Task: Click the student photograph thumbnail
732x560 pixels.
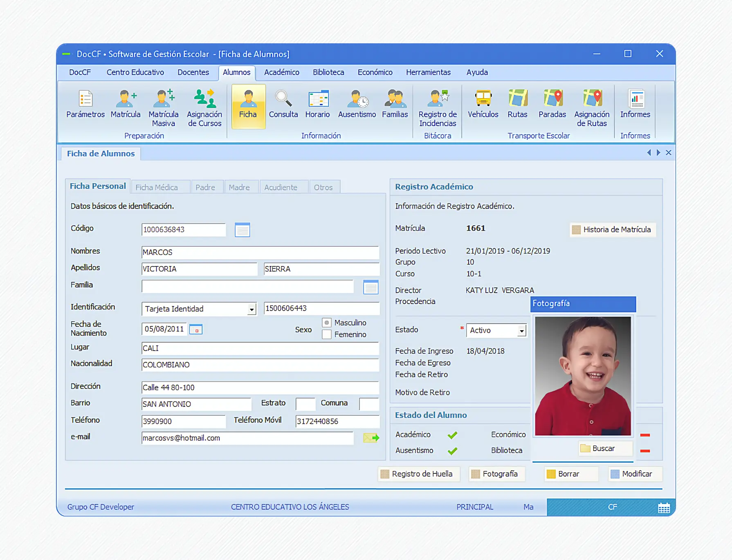Action: click(583, 376)
